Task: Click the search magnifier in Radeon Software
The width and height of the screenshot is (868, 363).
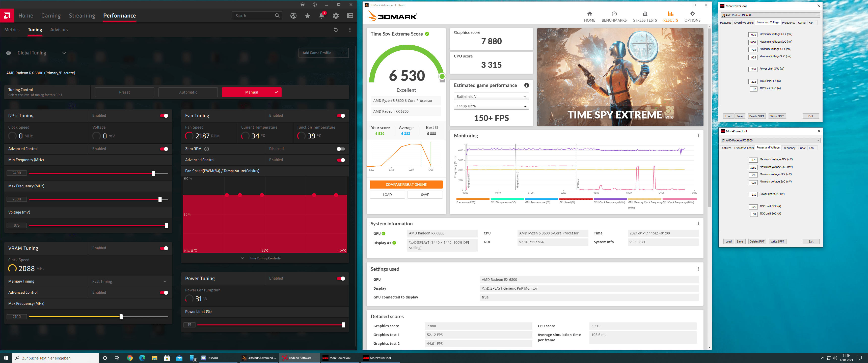Action: coord(277,15)
